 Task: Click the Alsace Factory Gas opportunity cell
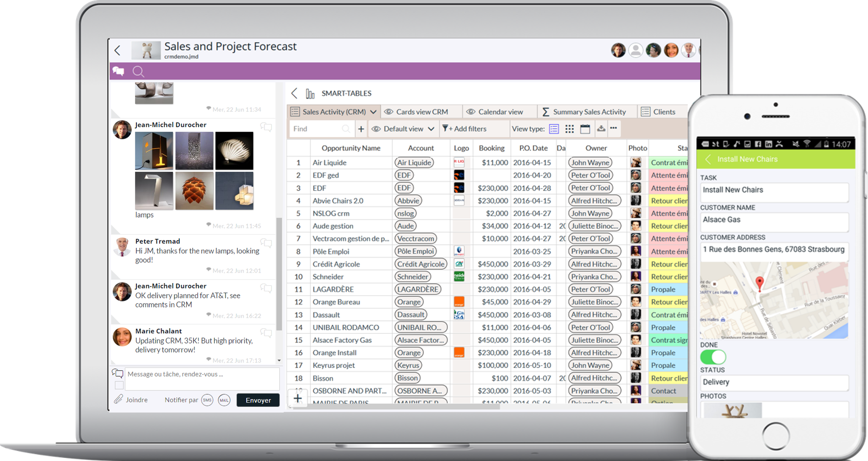351,340
